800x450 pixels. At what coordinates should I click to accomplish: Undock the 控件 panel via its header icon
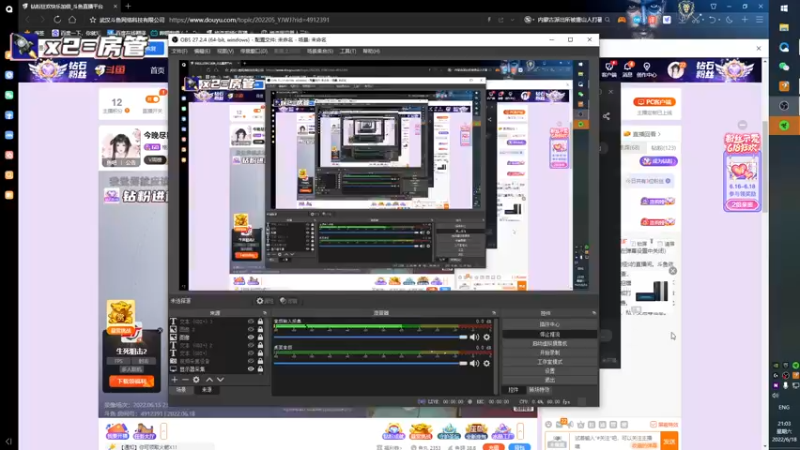point(594,313)
